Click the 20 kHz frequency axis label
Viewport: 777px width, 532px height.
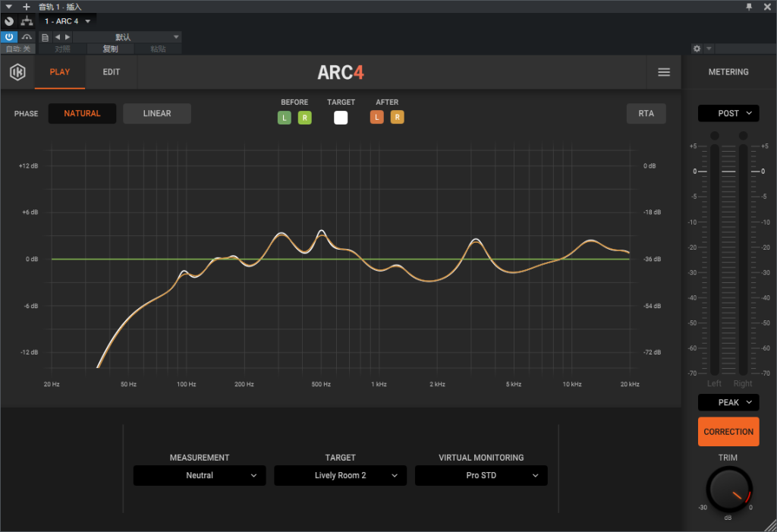click(630, 384)
